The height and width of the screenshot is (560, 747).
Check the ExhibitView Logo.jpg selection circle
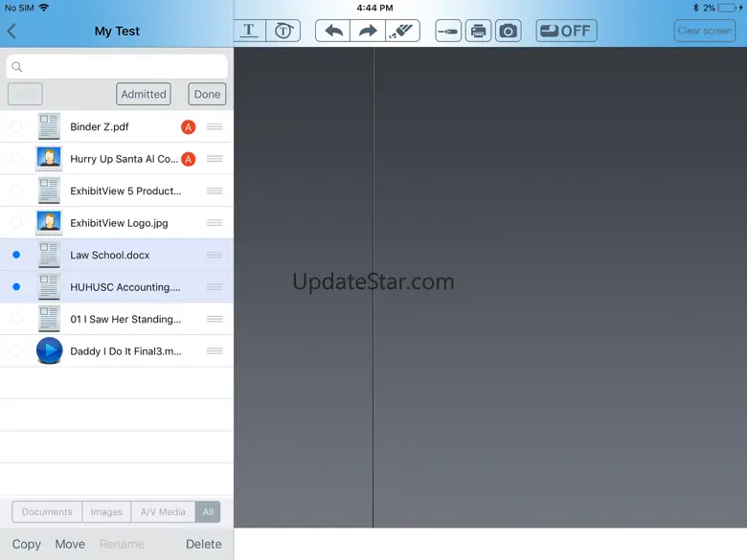(16, 222)
